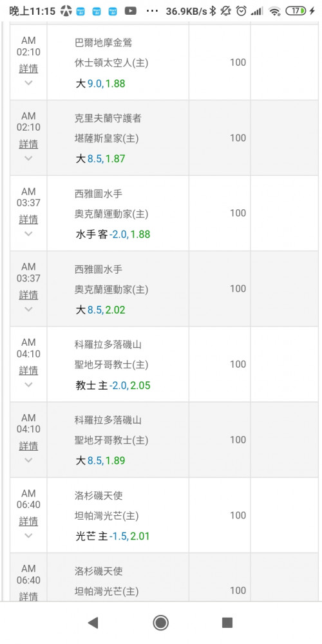The height and width of the screenshot is (644, 322).
Task: Tap the Wi-Fi status icon
Action: (x=274, y=11)
